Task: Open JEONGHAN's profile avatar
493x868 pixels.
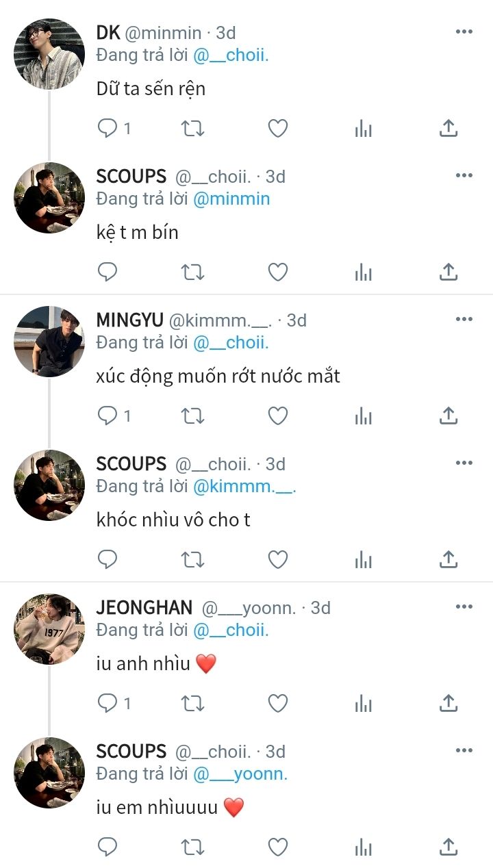Action: 49,629
